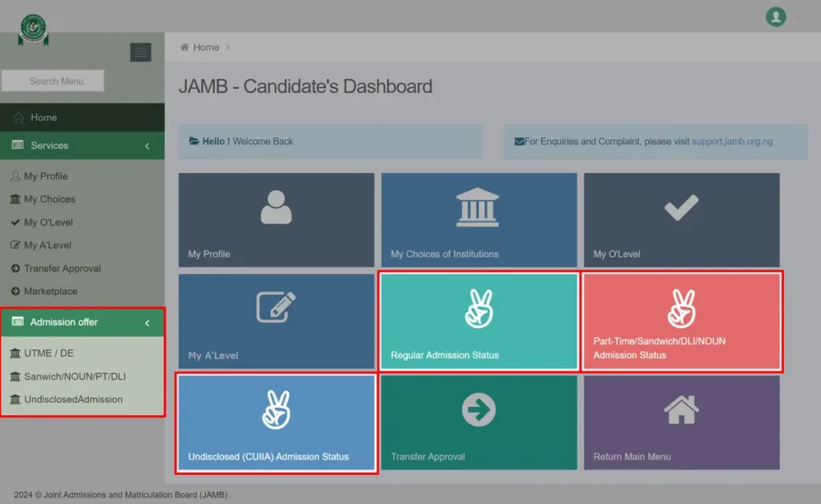Open the Admission offer sidebar section
This screenshot has width=821, height=504.
(x=83, y=322)
